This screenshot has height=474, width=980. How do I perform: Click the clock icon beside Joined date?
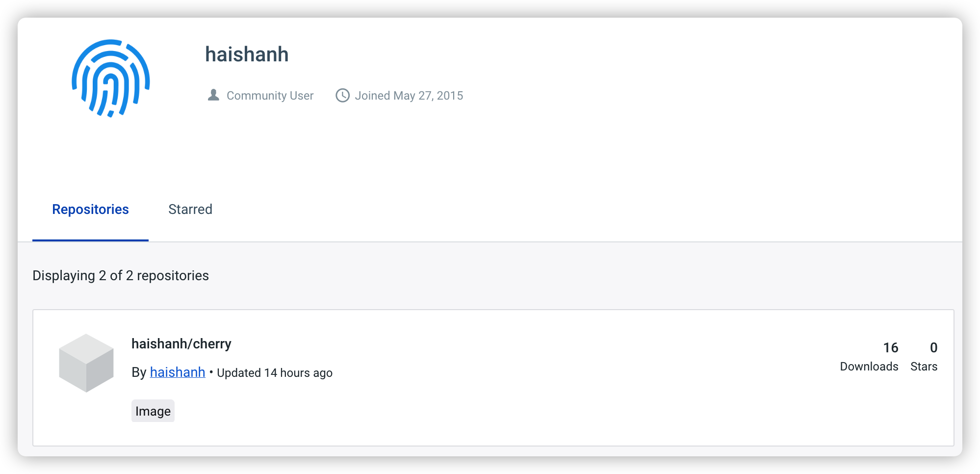click(342, 95)
